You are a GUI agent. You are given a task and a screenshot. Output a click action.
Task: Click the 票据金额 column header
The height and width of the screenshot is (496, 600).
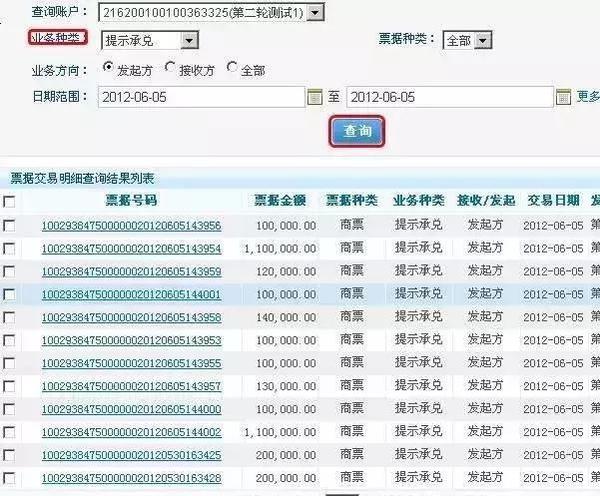[x=280, y=200]
